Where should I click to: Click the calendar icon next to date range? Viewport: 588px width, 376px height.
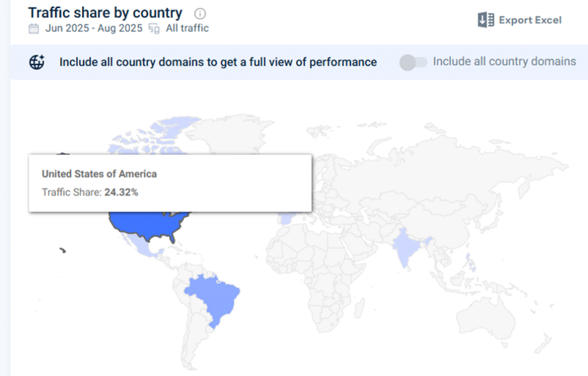tap(34, 28)
